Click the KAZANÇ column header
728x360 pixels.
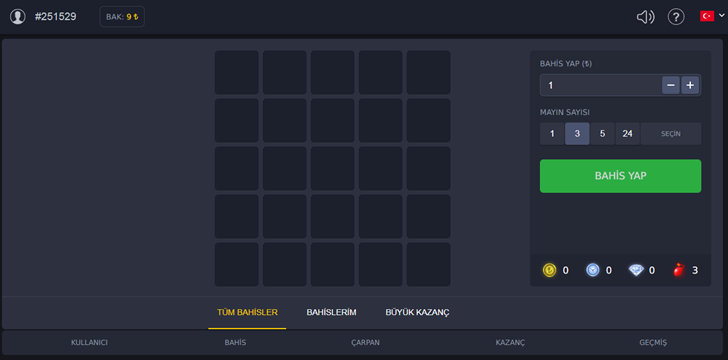click(510, 343)
